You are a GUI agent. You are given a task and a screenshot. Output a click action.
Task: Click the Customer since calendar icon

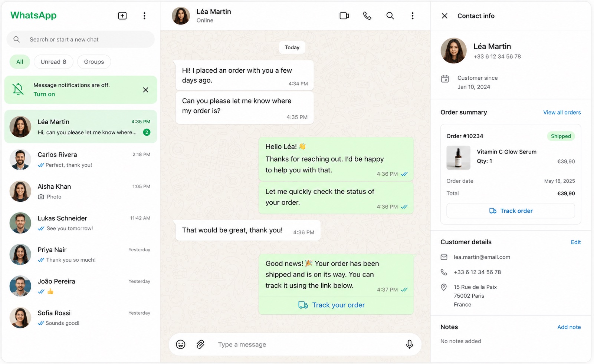[x=445, y=79]
